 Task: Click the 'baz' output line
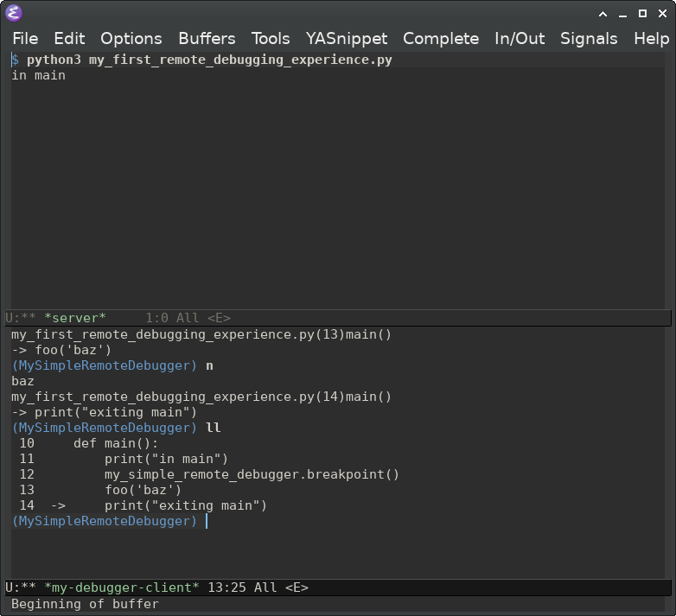coord(22,381)
